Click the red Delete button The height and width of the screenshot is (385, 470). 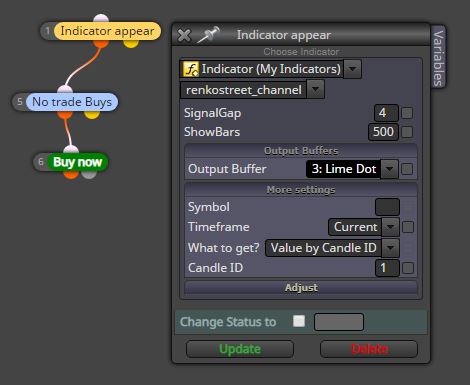pyautogui.click(x=369, y=349)
